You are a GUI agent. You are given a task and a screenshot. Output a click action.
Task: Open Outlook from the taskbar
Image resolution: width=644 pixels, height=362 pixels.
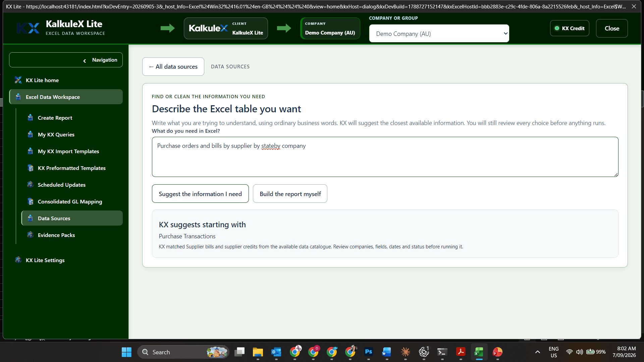click(x=276, y=352)
